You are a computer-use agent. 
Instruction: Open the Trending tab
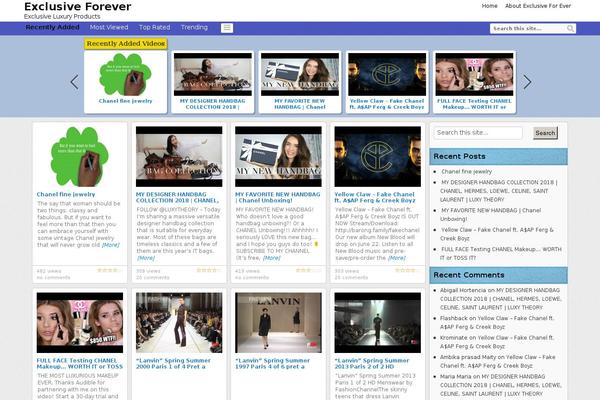click(194, 27)
